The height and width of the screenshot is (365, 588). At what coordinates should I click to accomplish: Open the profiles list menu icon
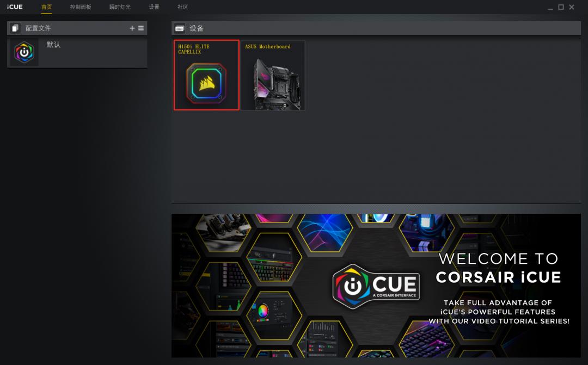(141, 28)
